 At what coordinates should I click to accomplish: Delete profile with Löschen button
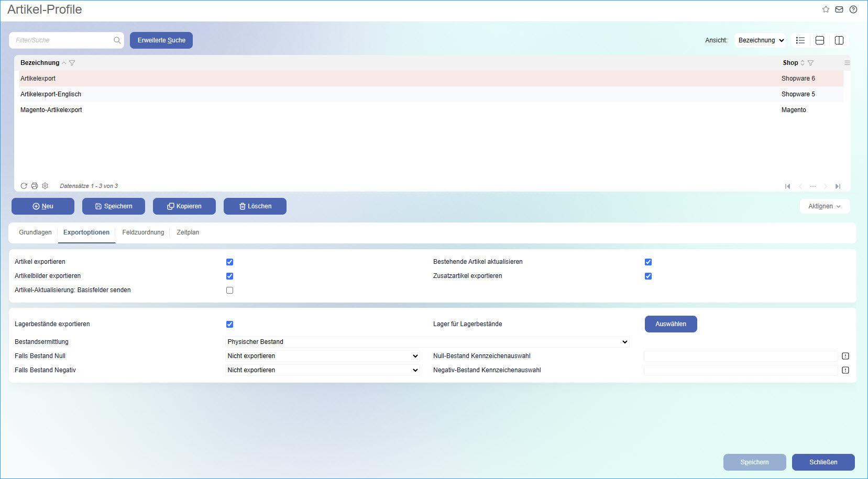pyautogui.click(x=255, y=206)
